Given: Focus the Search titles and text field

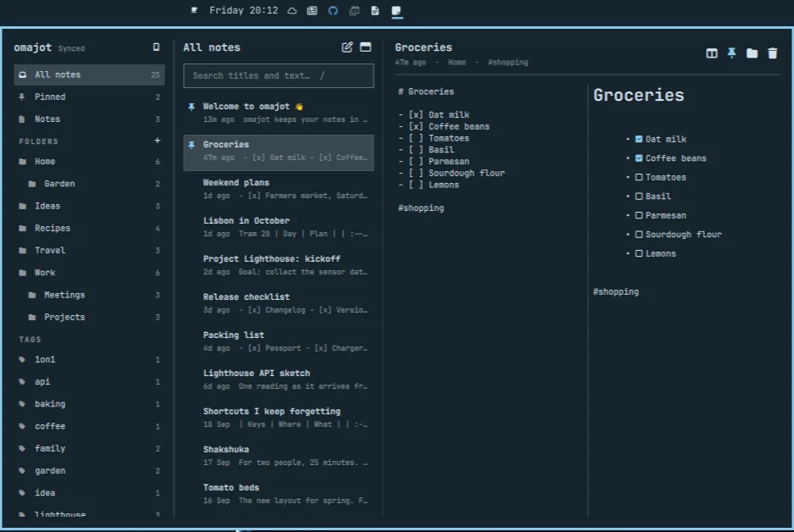Looking at the screenshot, I should click(x=279, y=75).
